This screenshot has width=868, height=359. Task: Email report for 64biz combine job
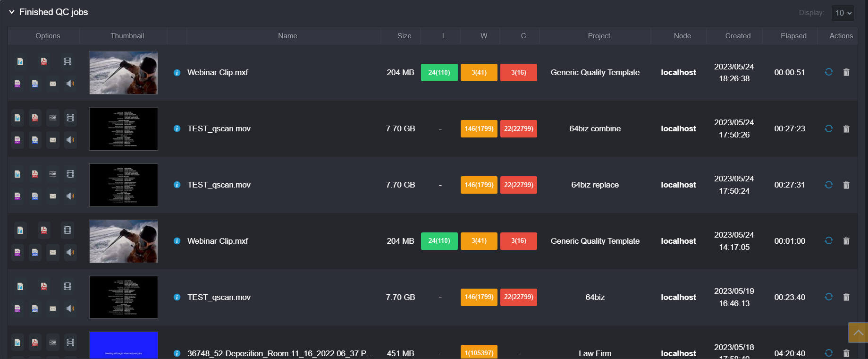pyautogui.click(x=53, y=140)
